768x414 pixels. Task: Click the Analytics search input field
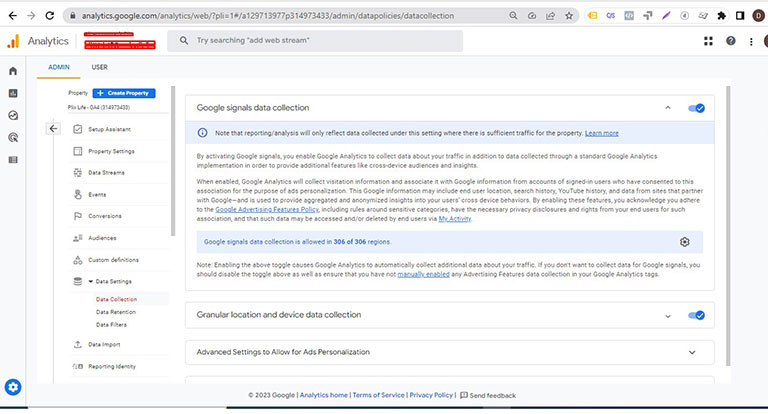coord(315,41)
